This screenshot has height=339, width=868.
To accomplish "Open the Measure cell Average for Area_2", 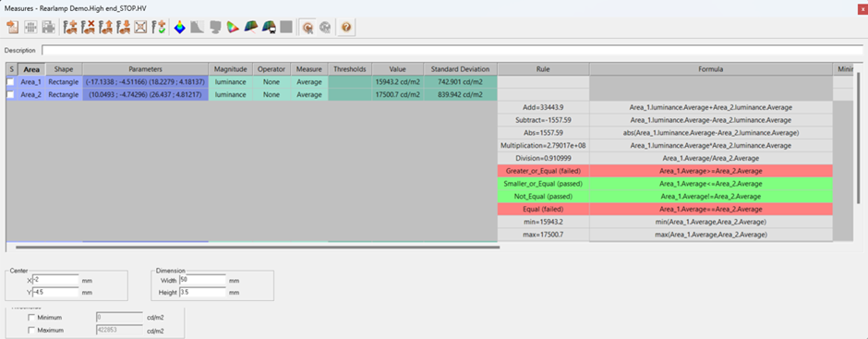I will pyautogui.click(x=309, y=95).
